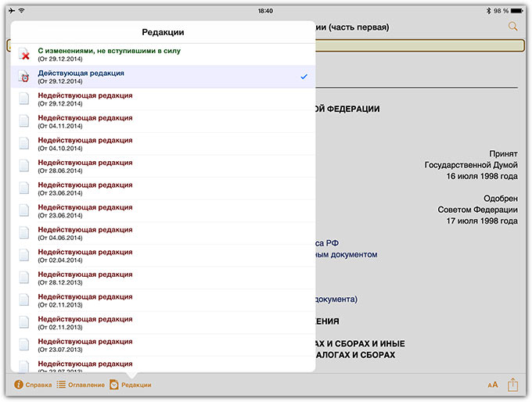Select Недействующая редакция dated 04.06.2014
Image resolution: width=532 pixels, height=402 pixels.
[163, 233]
